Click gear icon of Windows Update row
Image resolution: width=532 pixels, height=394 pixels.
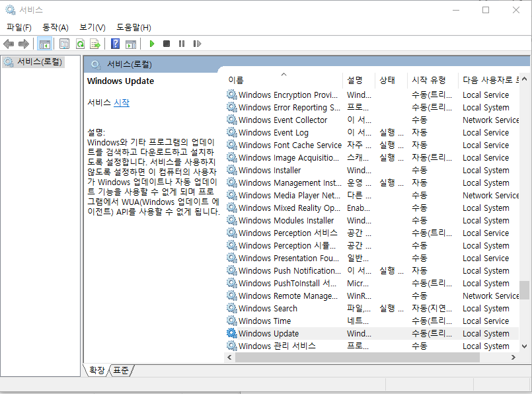(x=232, y=333)
